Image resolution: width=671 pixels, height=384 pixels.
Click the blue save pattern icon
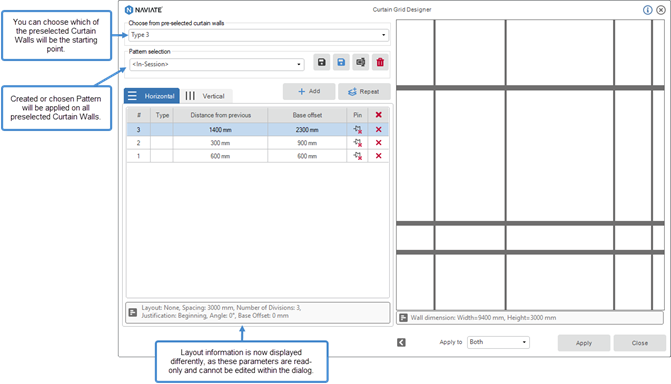tap(341, 63)
